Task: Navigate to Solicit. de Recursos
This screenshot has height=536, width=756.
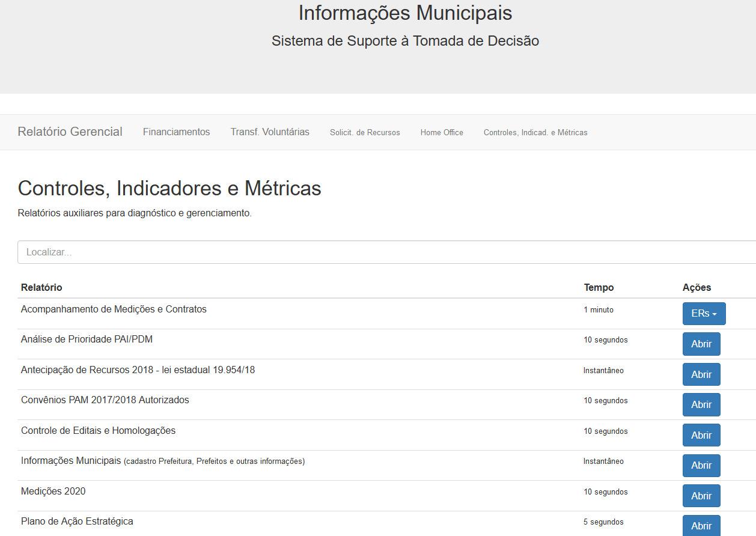Action: [365, 132]
